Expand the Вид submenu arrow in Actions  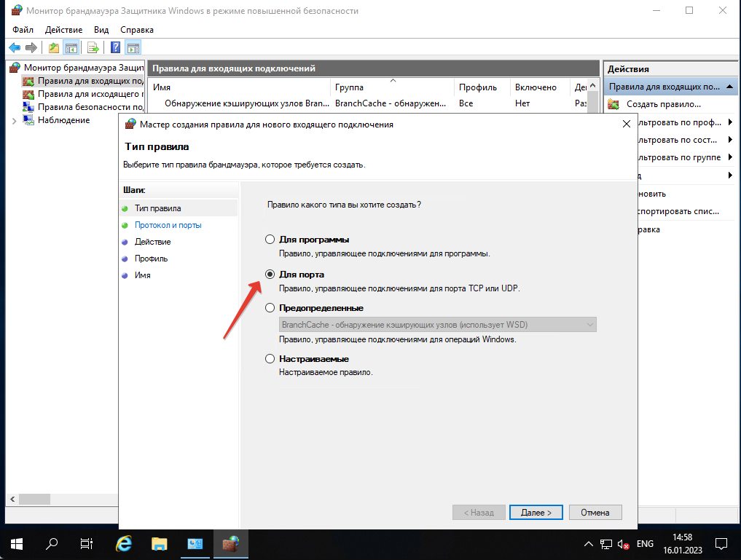coord(730,176)
